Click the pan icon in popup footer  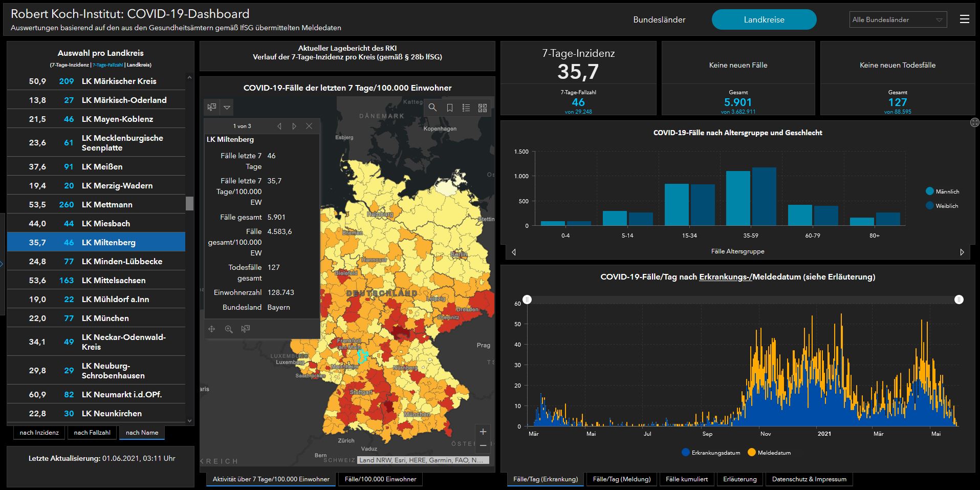click(x=212, y=329)
